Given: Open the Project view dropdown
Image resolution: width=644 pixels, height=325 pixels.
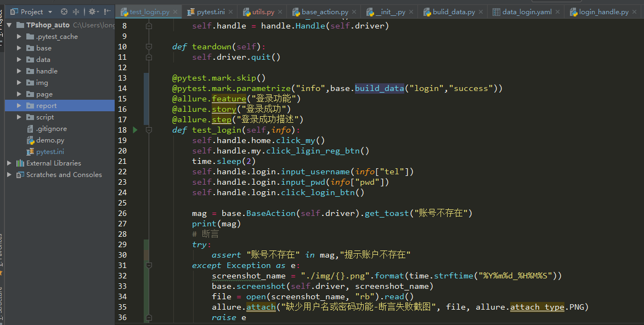Looking at the screenshot, I should [50, 12].
